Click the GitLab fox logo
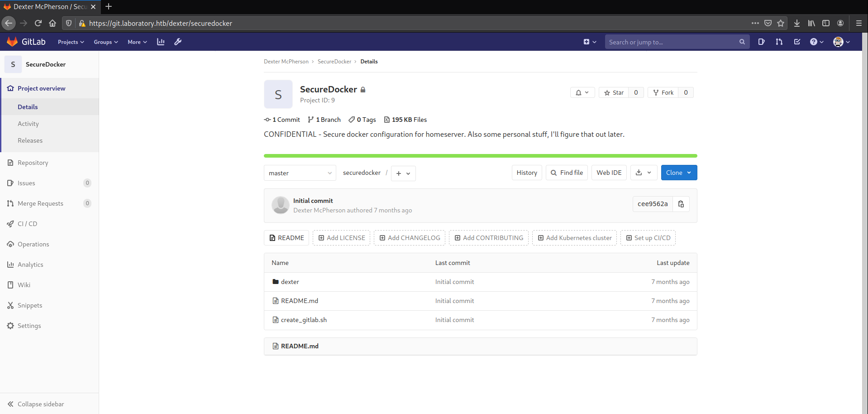This screenshot has height=414, width=868. coord(12,42)
